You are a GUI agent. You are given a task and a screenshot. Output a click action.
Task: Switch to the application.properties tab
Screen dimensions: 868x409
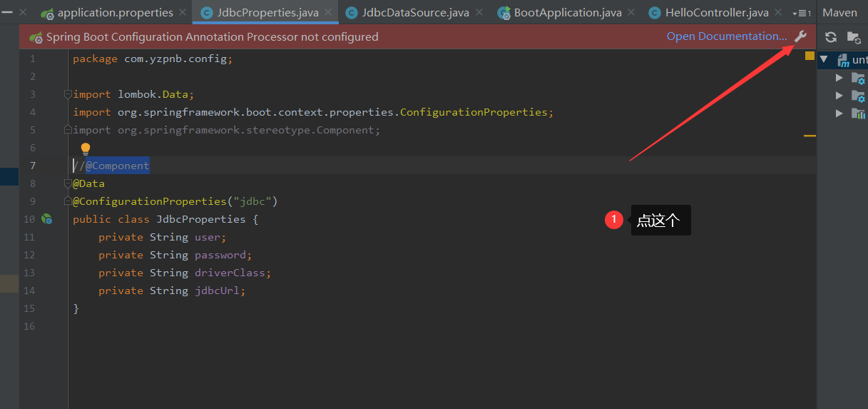click(115, 13)
